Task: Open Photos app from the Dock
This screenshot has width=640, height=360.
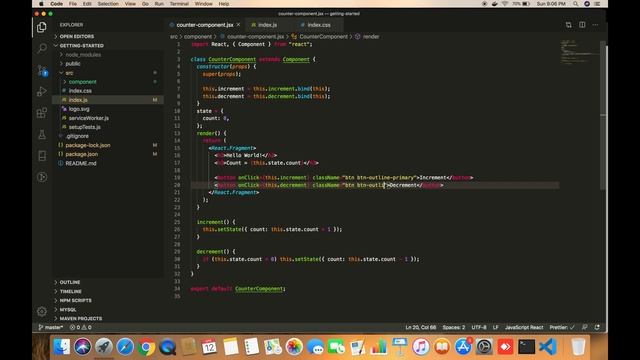Action: point(294,347)
